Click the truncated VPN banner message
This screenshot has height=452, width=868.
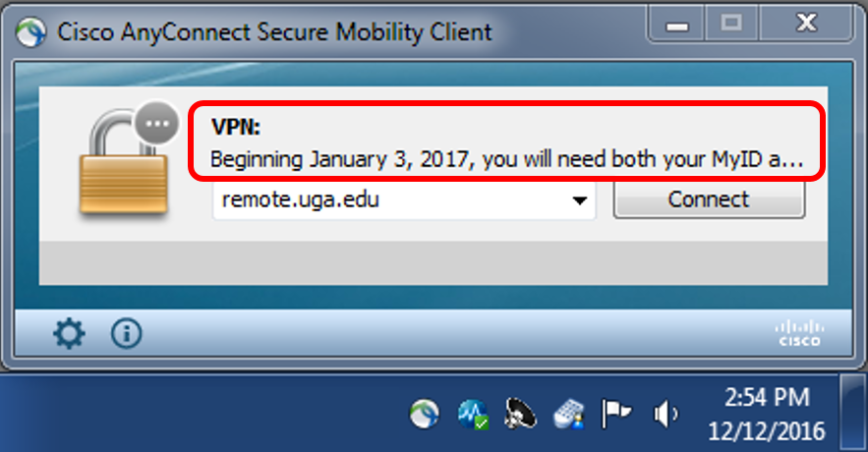[506, 160]
